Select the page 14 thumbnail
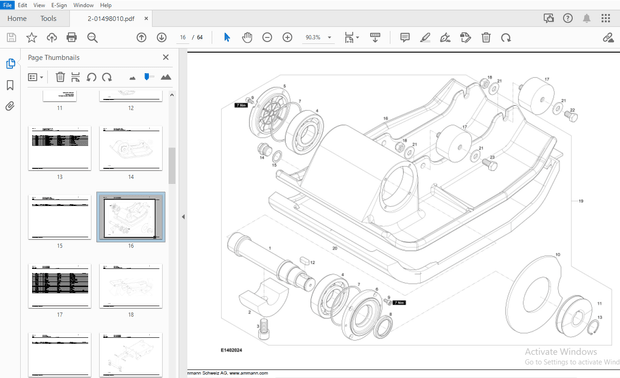The height and width of the screenshot is (378, 620). 131,148
